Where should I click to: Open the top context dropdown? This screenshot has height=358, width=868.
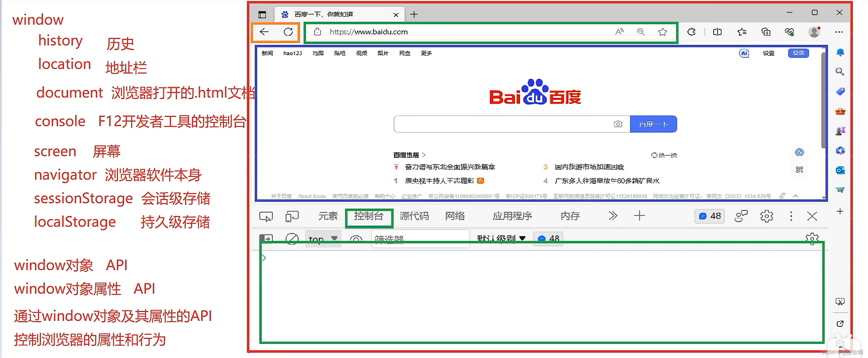[323, 239]
